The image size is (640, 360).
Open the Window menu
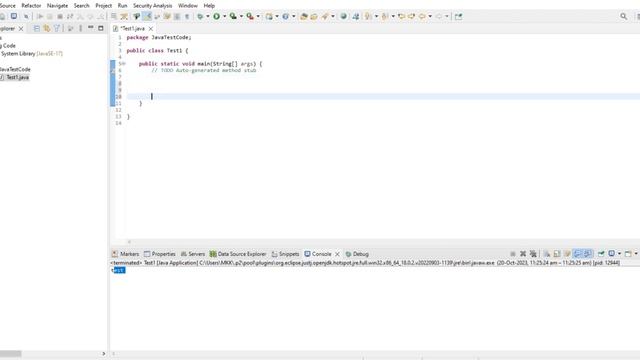(188, 6)
